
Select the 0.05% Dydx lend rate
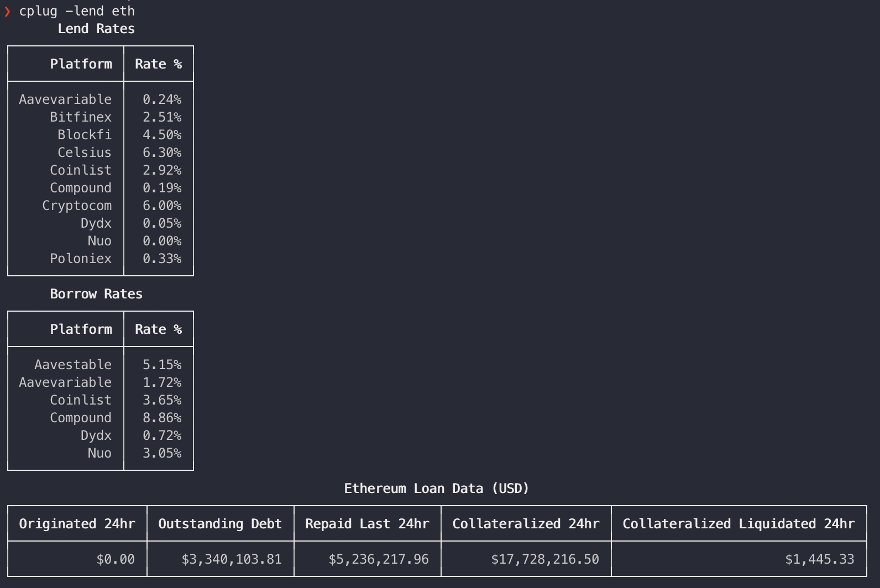[x=162, y=223]
